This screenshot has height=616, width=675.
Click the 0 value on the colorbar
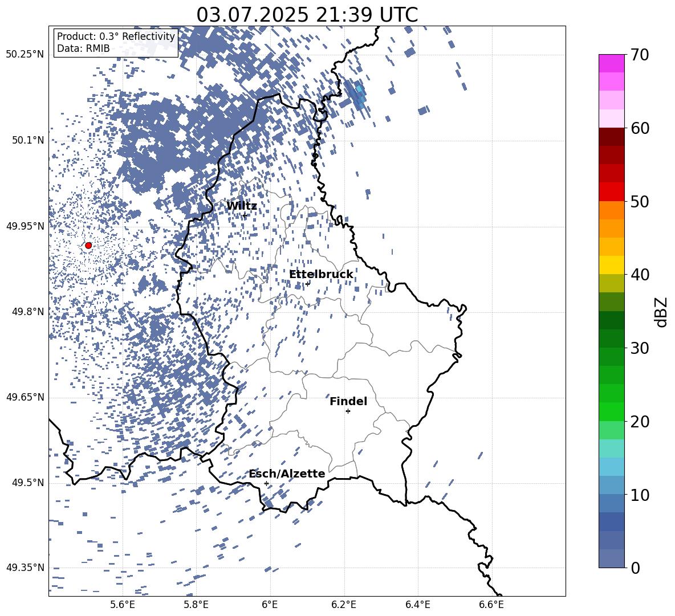point(635,568)
